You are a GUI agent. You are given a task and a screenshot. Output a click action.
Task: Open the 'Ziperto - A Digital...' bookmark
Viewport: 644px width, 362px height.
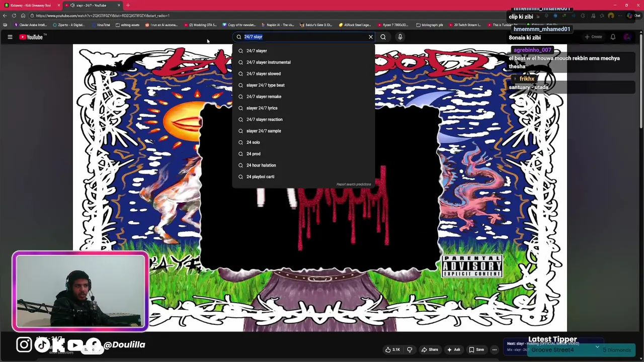[69, 25]
